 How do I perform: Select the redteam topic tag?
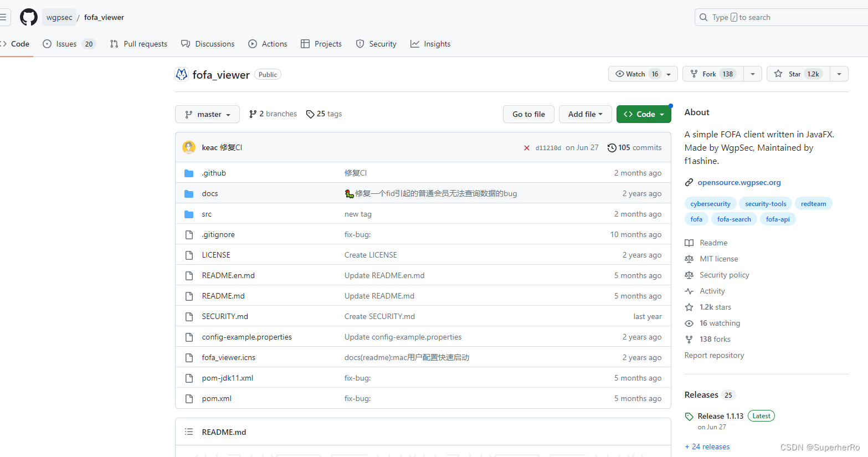tap(813, 204)
